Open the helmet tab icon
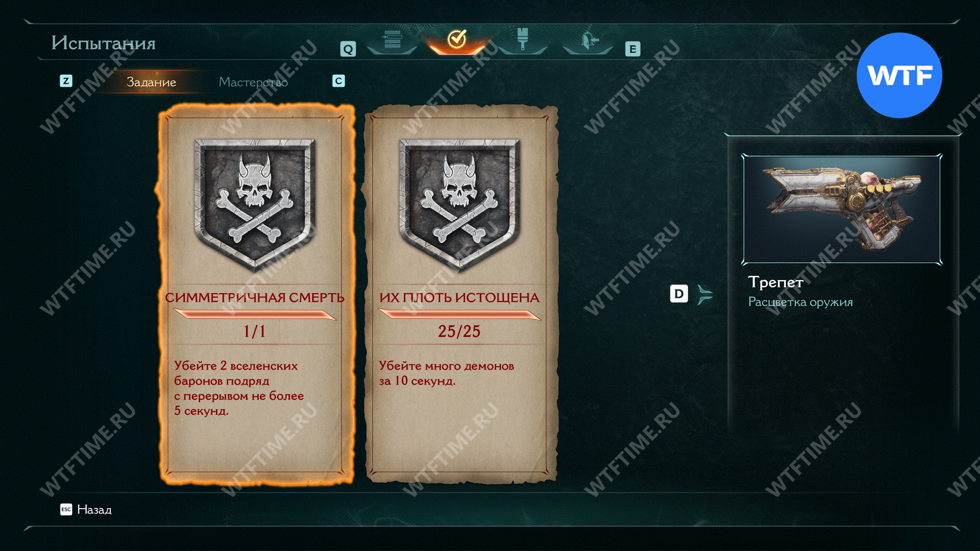 589,40
